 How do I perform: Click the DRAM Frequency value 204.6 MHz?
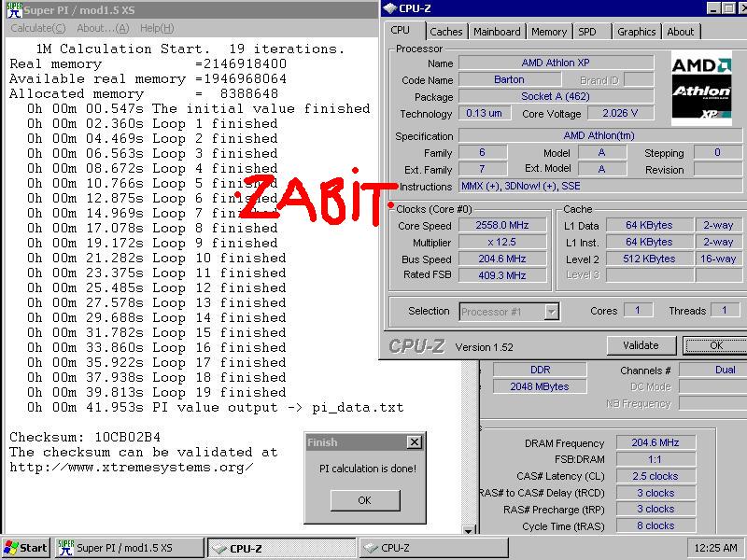(x=656, y=442)
